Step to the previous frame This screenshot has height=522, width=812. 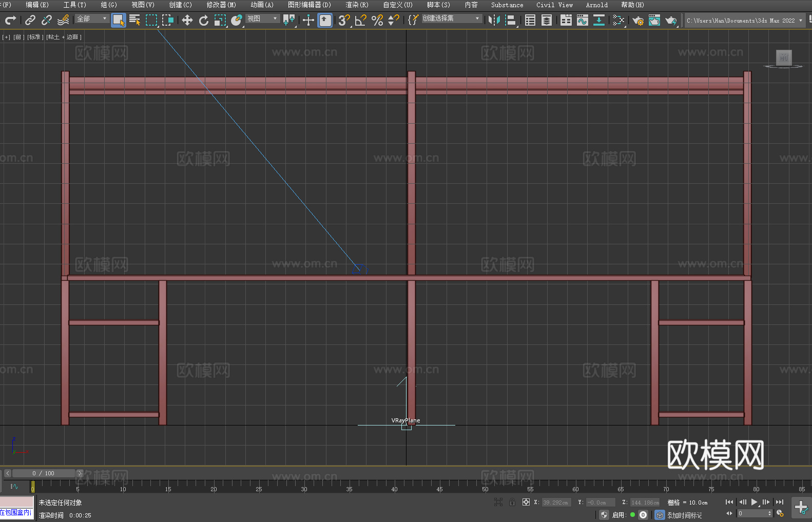coord(743,502)
